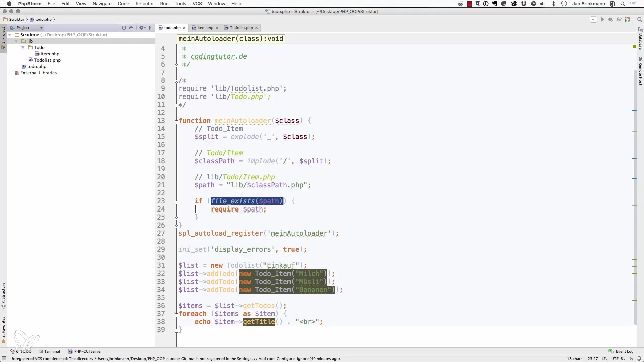
Task: Collapse code fold at foreach line
Action: [176, 315]
